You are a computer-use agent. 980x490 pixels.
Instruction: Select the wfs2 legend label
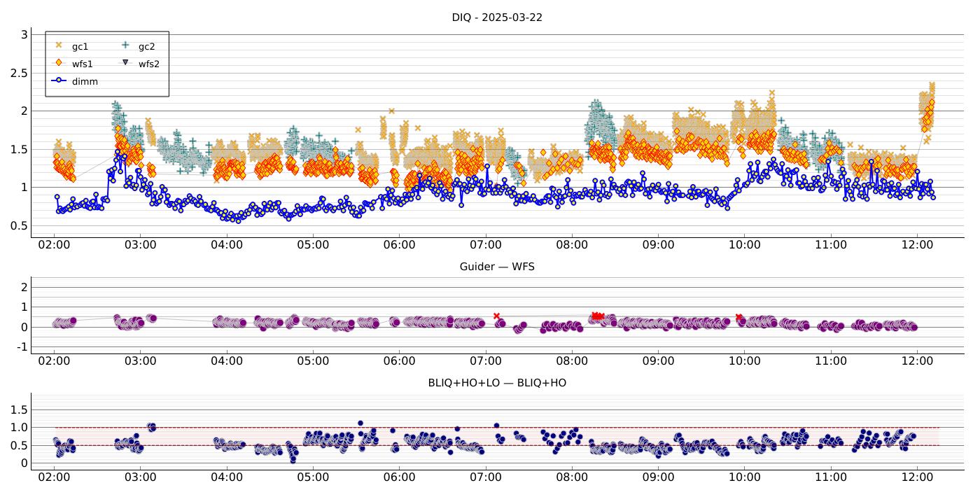pyautogui.click(x=148, y=64)
